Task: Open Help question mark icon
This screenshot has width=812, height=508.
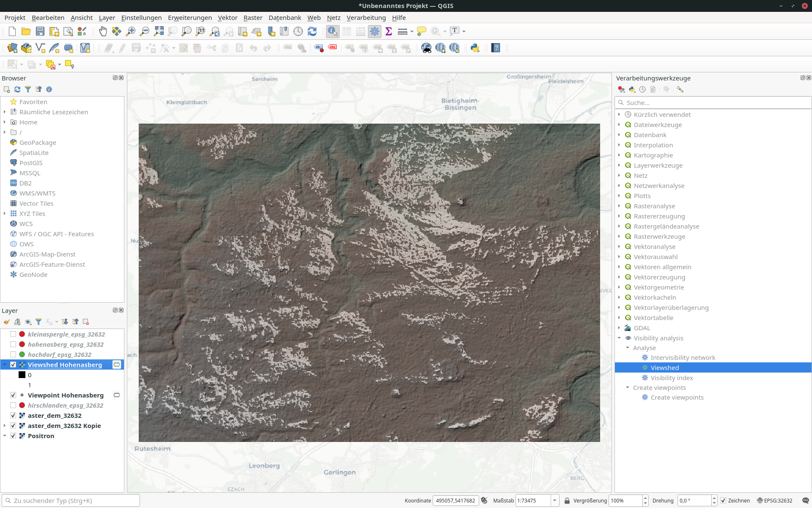Action: (x=496, y=48)
